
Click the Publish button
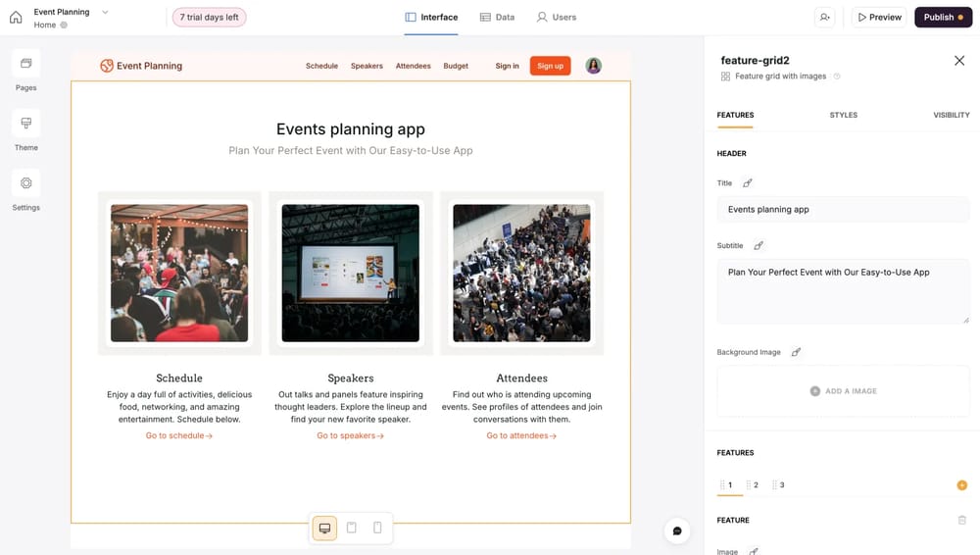[x=944, y=17]
